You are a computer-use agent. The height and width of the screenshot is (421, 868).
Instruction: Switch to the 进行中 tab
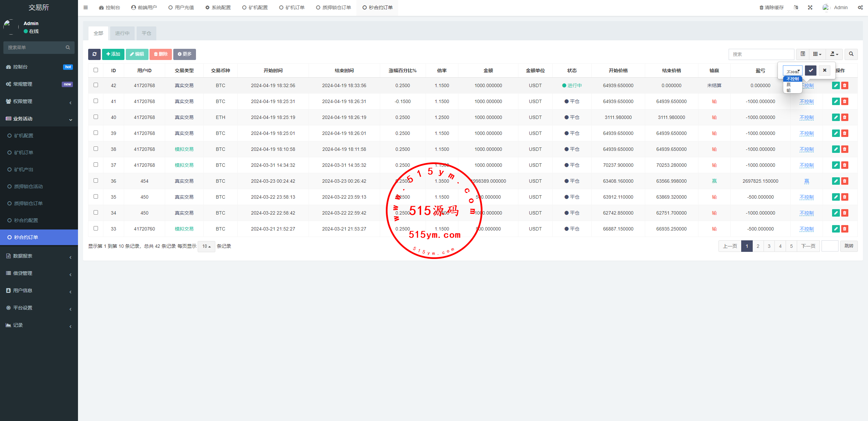point(122,33)
